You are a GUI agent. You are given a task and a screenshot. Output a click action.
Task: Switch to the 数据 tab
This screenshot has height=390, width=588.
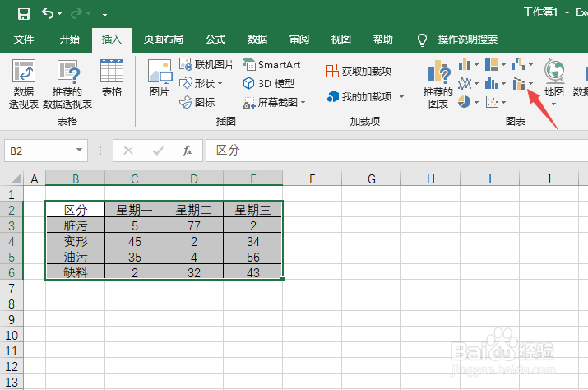pos(257,39)
